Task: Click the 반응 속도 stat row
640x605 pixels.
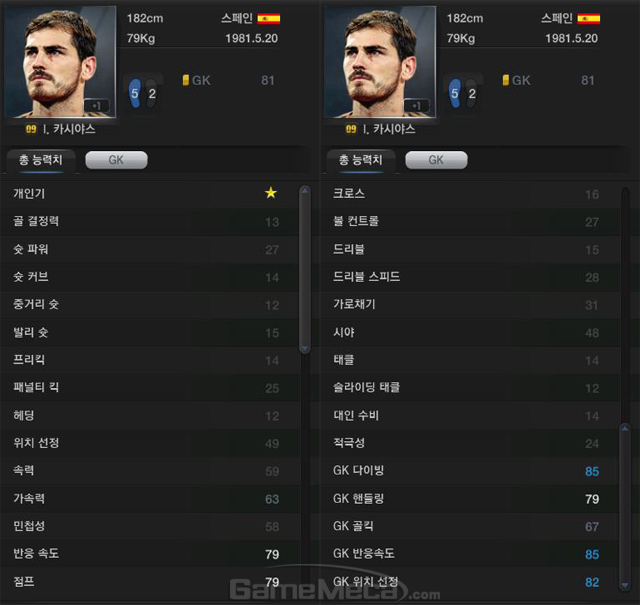Action: coord(150,554)
